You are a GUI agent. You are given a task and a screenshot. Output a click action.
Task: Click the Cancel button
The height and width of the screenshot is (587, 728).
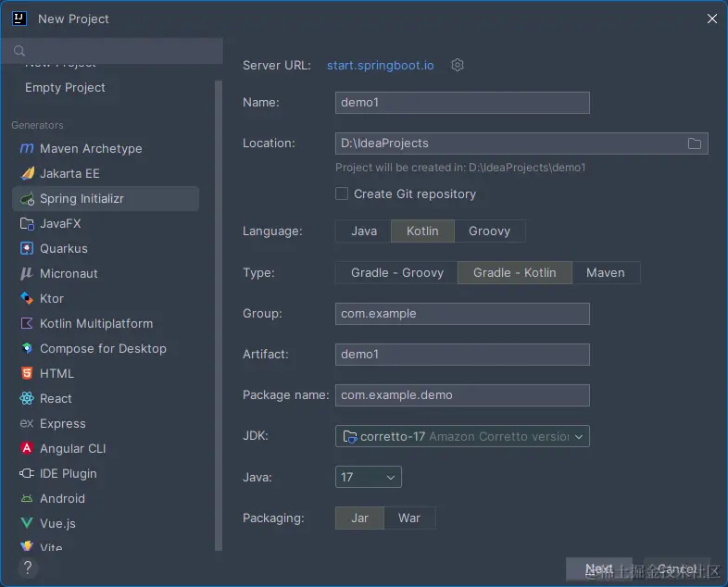[x=676, y=568]
